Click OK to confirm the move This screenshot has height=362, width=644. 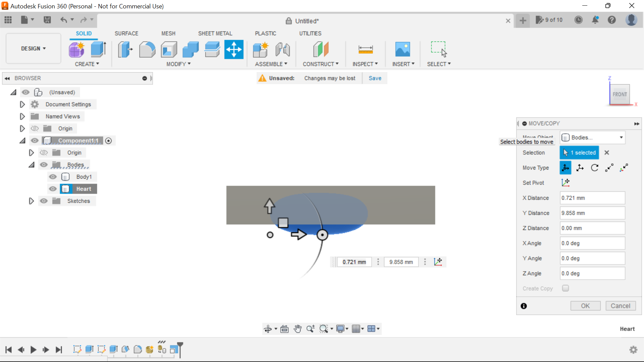[x=585, y=306]
